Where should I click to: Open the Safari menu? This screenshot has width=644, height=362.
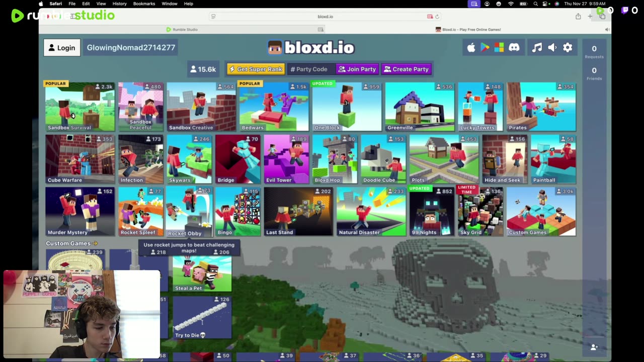click(56, 4)
